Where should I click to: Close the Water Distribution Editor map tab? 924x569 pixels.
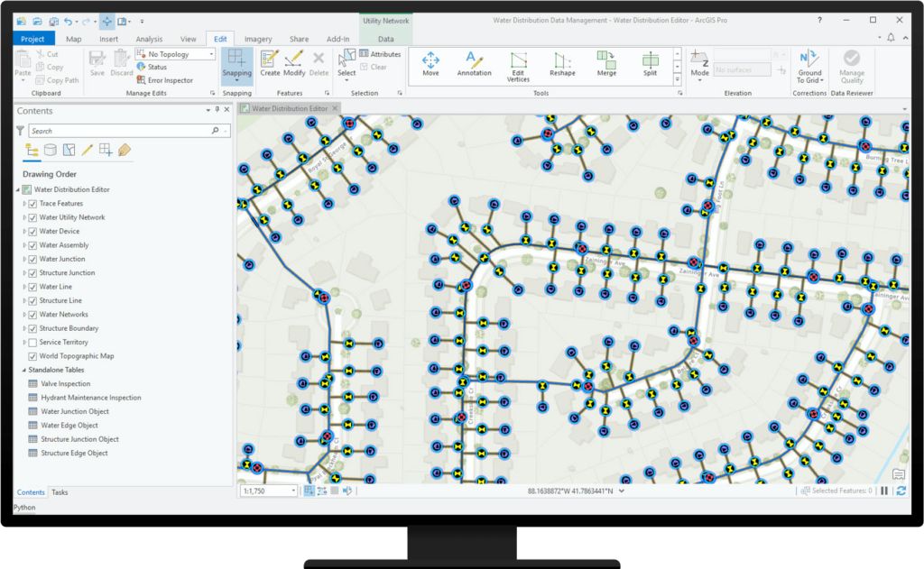tap(335, 108)
